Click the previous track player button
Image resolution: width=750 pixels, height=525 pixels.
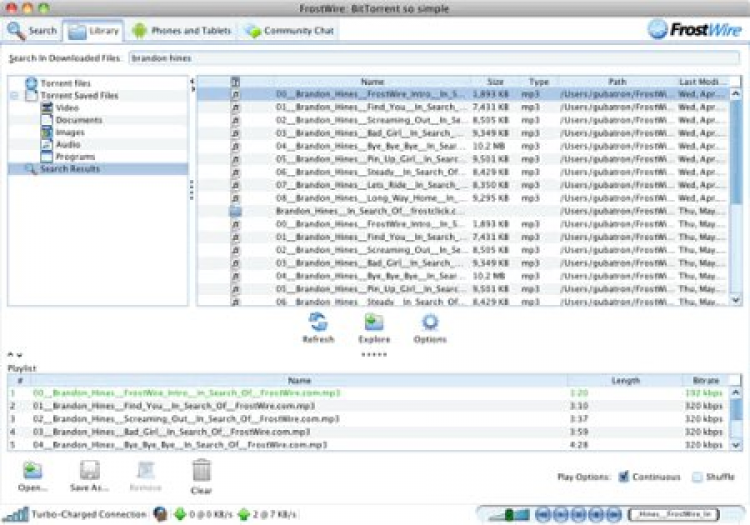tap(542, 514)
